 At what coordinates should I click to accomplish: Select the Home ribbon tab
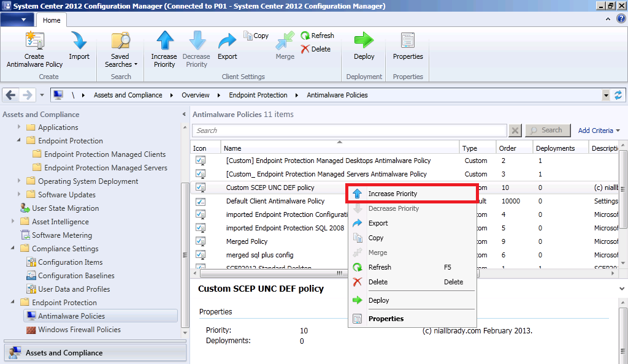(52, 20)
